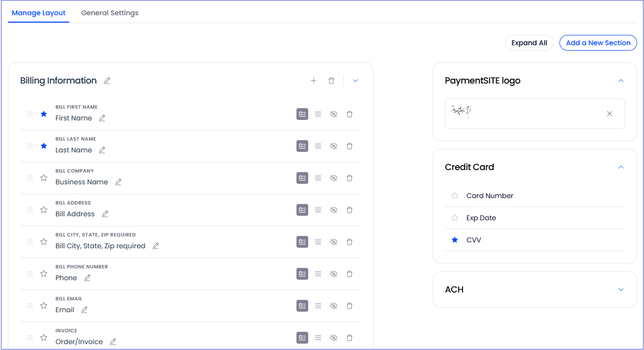Image resolution: width=644 pixels, height=350 pixels.
Task: Mark Business Name as required star
Action: click(44, 178)
